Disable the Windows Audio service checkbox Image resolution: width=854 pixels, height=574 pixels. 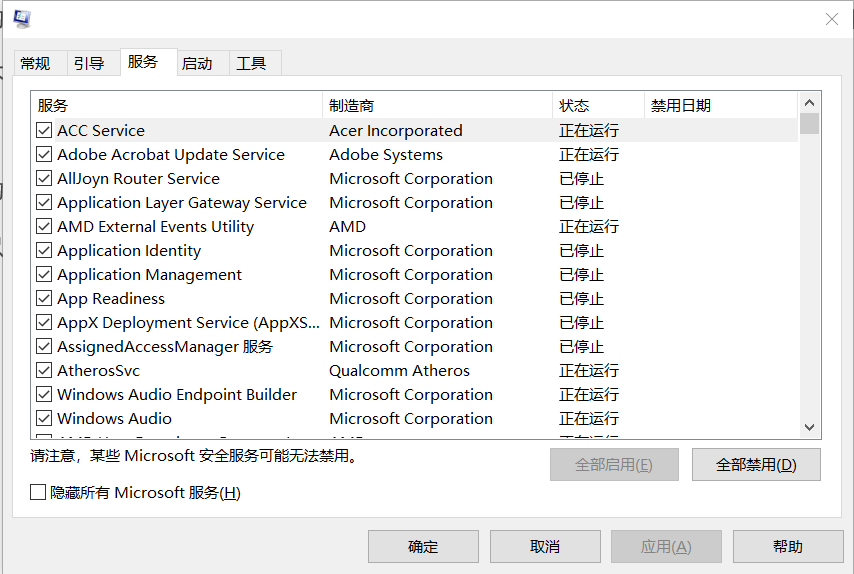point(44,419)
